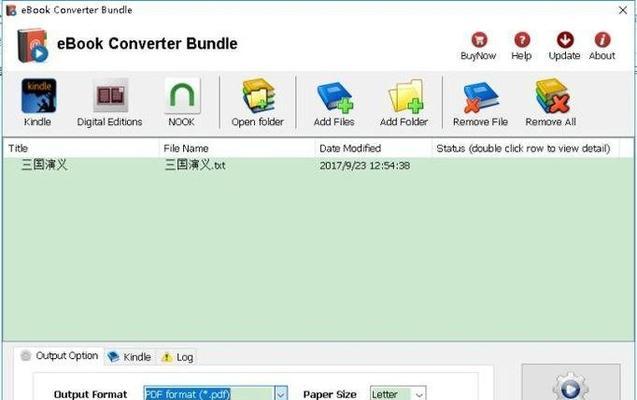Select the 三国演义.txt file name cell
Image resolution: width=637 pixels, height=400 pixels.
(195, 165)
